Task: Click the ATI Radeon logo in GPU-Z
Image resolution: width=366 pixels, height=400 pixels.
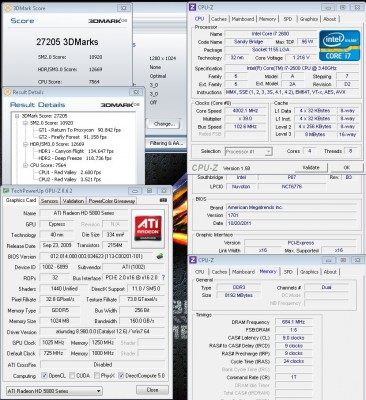Action: tap(148, 228)
